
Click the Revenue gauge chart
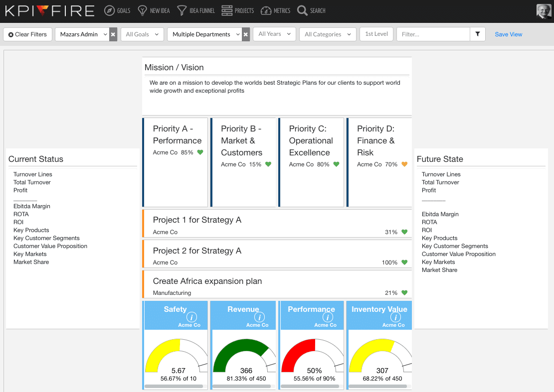(244, 356)
